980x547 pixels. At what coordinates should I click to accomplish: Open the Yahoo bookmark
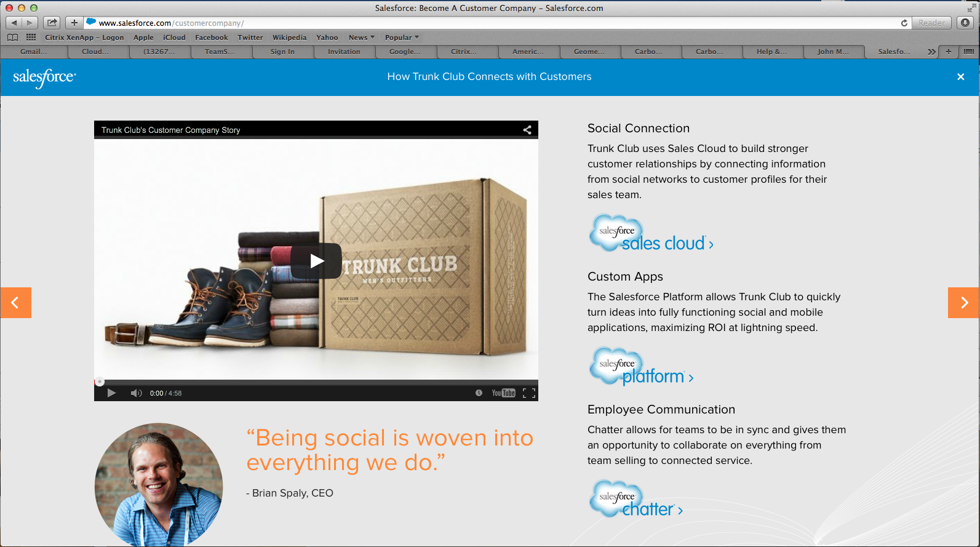tap(327, 38)
